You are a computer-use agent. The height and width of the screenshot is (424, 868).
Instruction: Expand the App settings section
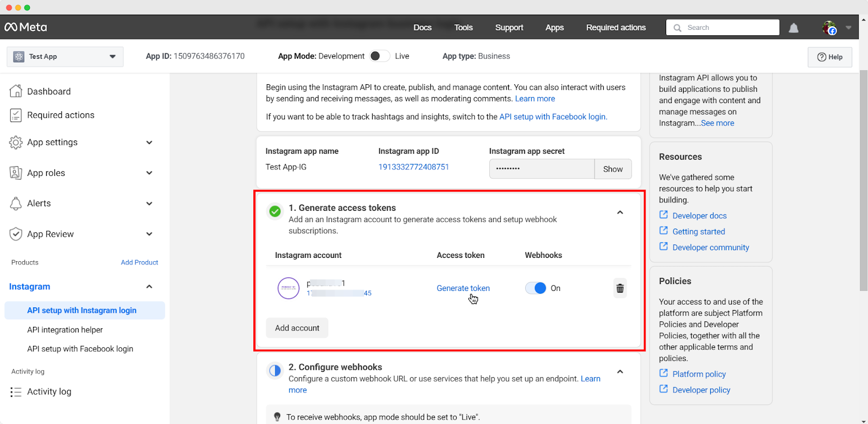tap(149, 142)
